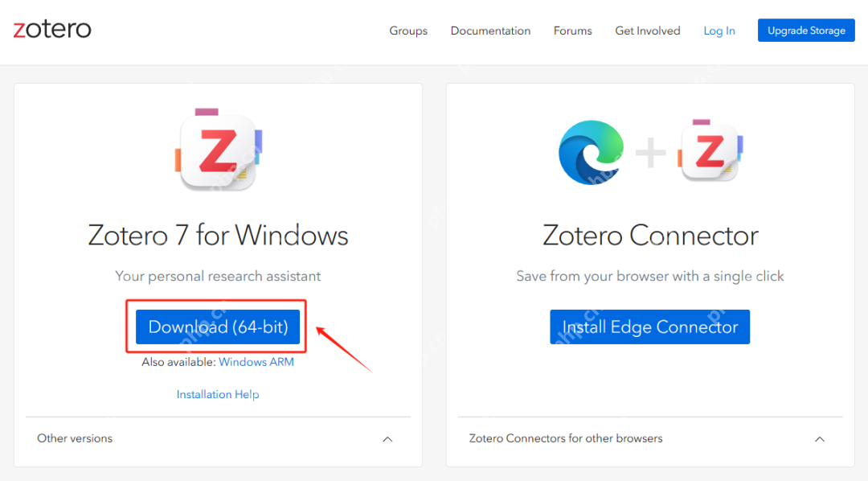The image size is (868, 481).
Task: Open the Other versions section
Action: (75, 438)
